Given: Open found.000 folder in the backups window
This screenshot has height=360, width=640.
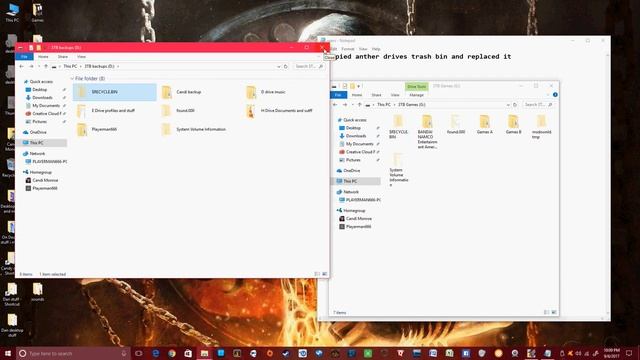Looking at the screenshot, I should coord(178,111).
